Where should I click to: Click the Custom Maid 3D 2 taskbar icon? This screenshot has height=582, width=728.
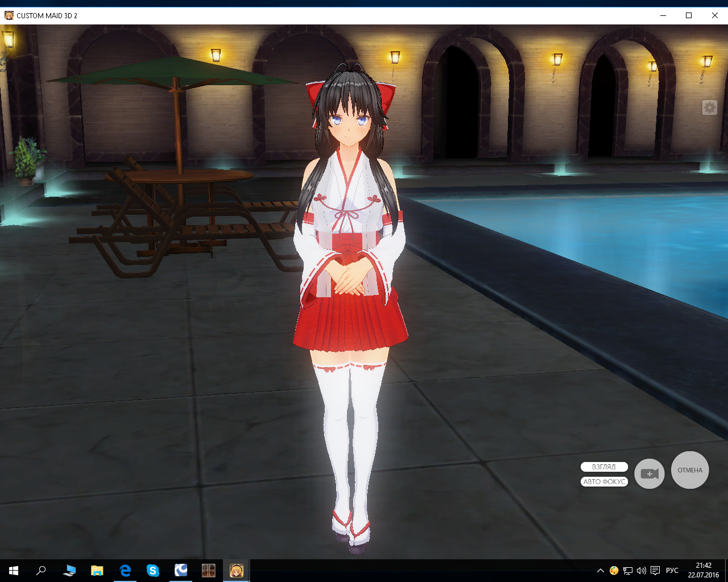(x=236, y=571)
